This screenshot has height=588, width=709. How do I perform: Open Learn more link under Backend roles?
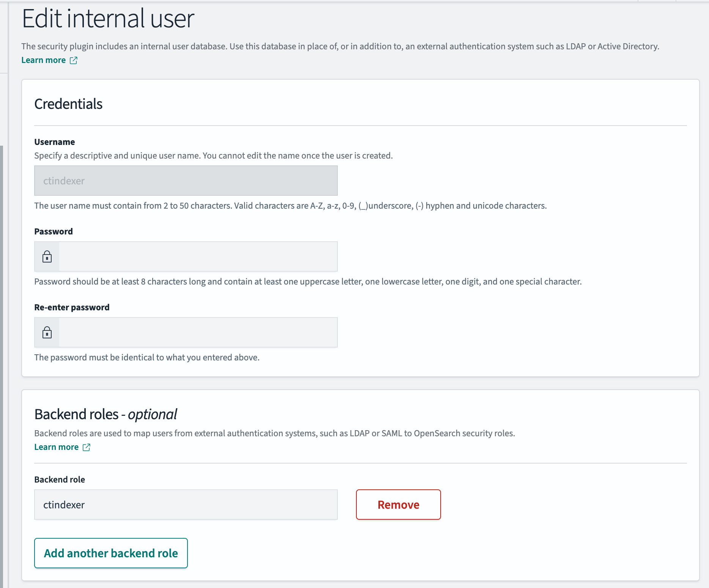click(57, 447)
